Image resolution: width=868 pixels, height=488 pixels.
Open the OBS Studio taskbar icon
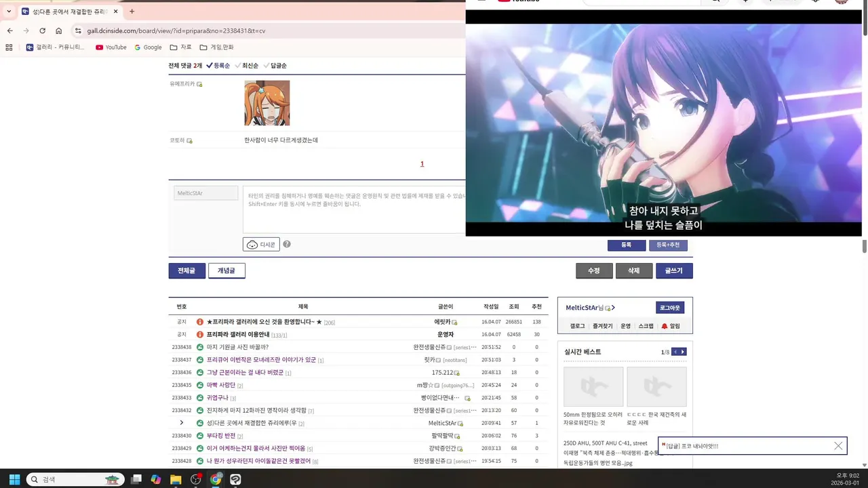[x=196, y=479]
